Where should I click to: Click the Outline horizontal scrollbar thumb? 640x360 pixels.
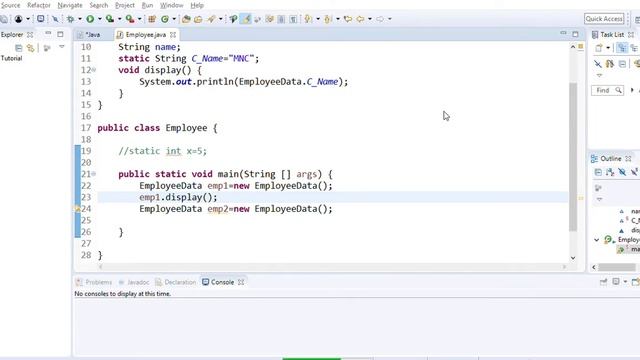[617, 267]
